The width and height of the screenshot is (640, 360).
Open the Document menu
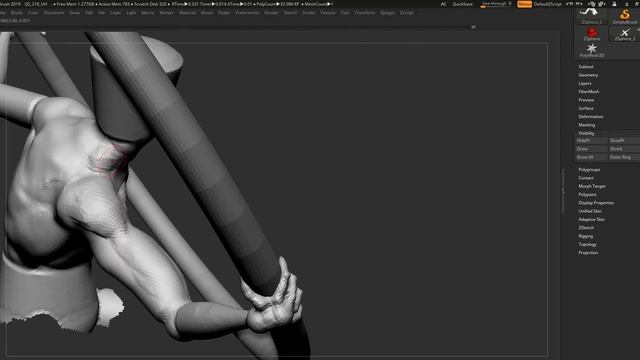(54, 13)
